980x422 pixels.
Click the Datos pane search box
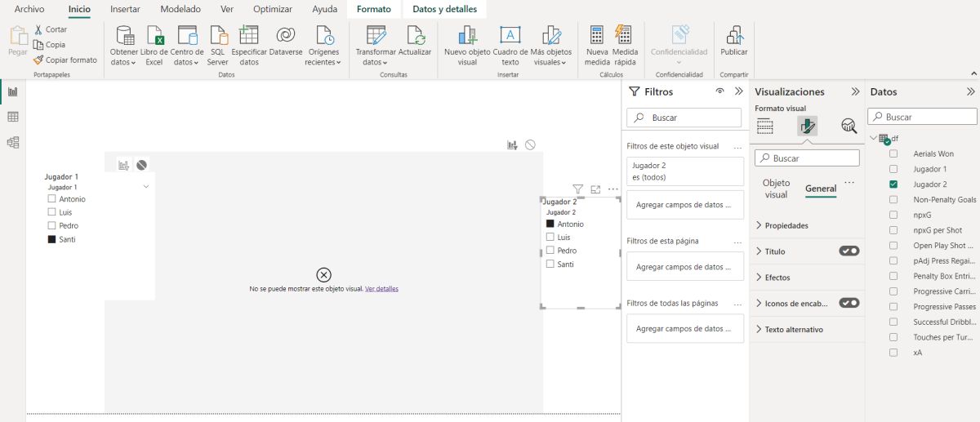tap(922, 117)
